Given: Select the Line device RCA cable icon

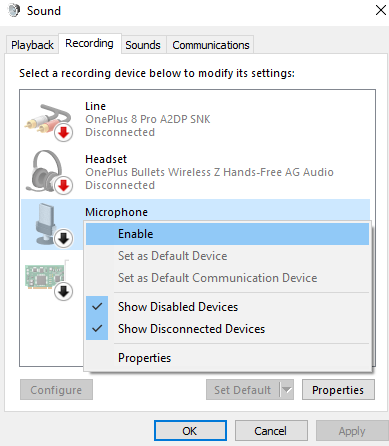Looking at the screenshot, I should coord(48,121).
